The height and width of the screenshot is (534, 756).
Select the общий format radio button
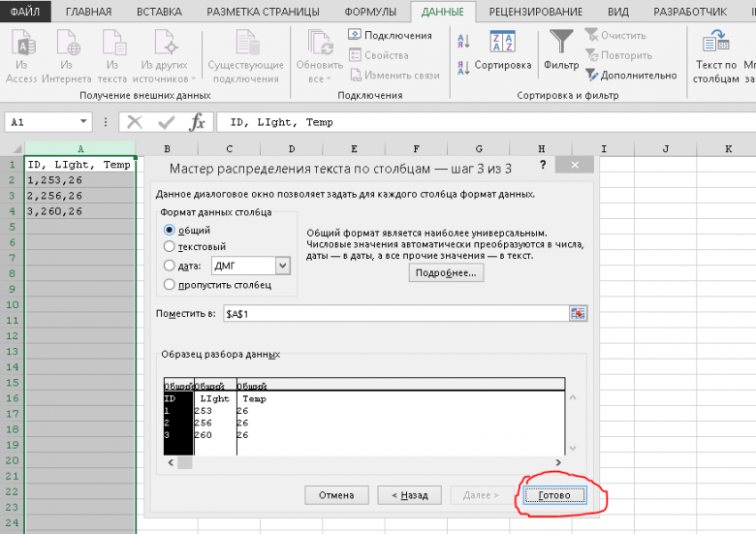pos(170,230)
